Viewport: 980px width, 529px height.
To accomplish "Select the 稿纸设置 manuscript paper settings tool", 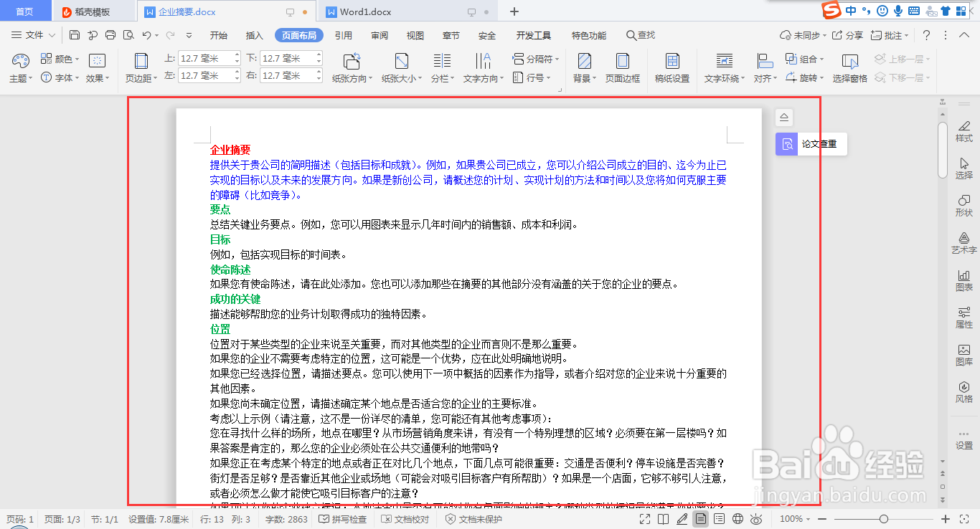I will click(672, 68).
